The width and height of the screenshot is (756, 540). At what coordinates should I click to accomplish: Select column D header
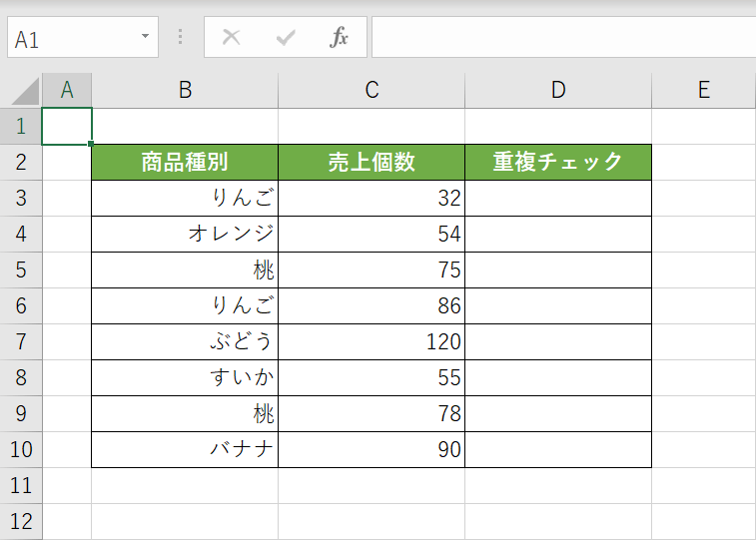tap(558, 90)
